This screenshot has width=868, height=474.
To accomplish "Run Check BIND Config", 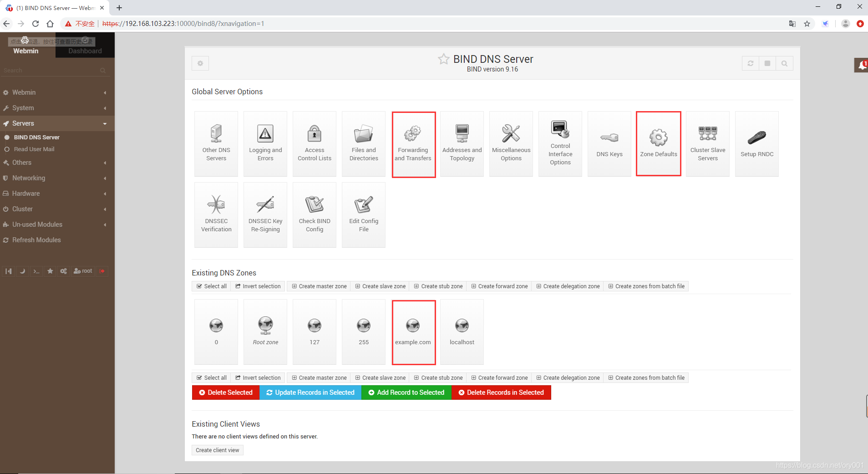I will coord(315,215).
